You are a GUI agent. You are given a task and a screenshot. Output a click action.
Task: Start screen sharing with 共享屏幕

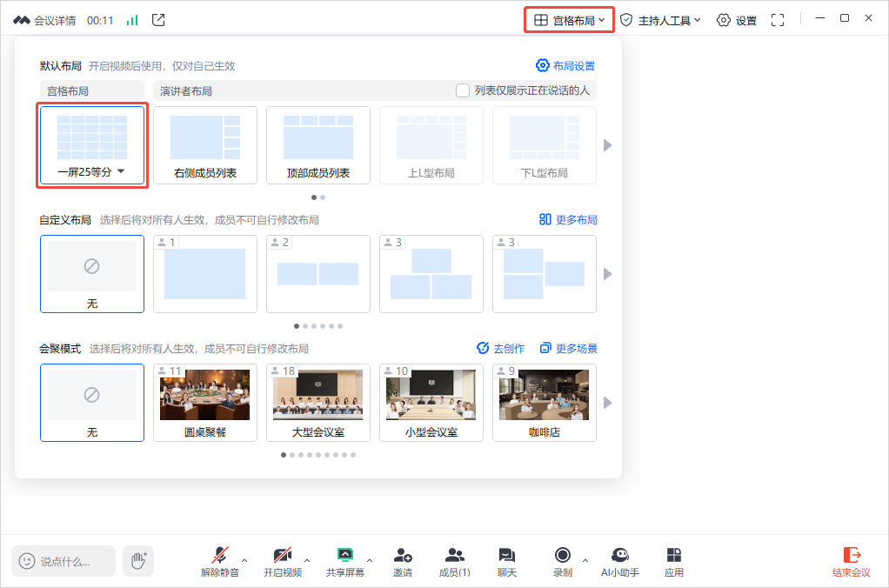click(344, 561)
